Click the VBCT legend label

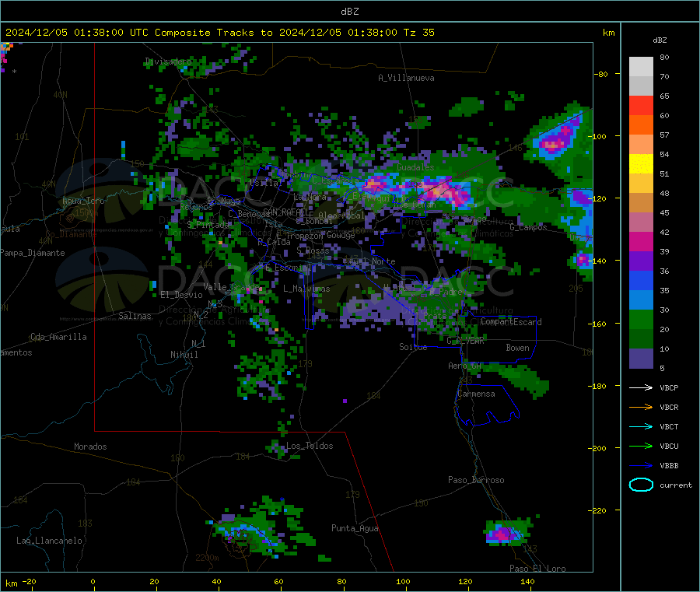tap(669, 427)
